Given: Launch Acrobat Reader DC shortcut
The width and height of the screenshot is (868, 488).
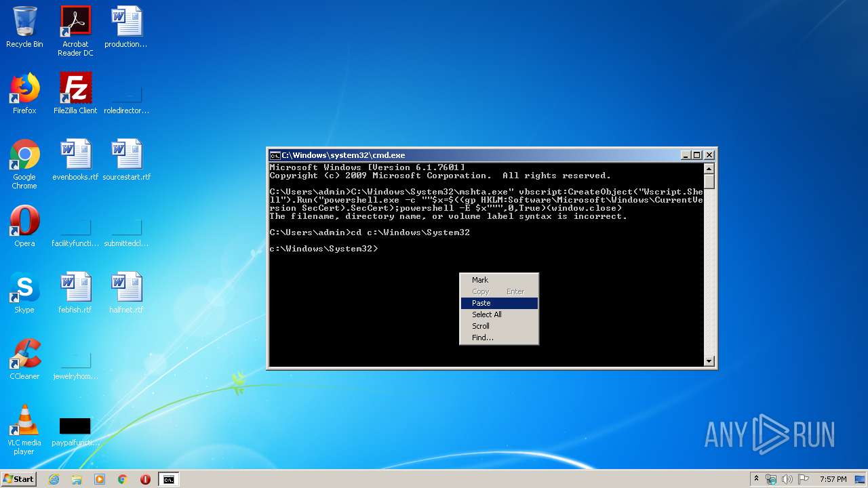Looking at the screenshot, I should [75, 30].
